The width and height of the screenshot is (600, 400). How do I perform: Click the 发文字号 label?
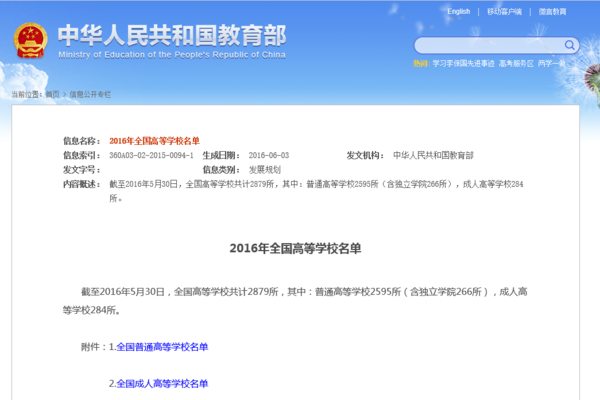point(82,170)
